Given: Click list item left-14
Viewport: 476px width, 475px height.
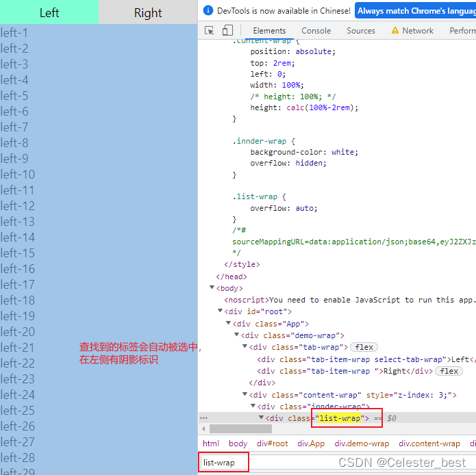Looking at the screenshot, I should pyautogui.click(x=18, y=237).
